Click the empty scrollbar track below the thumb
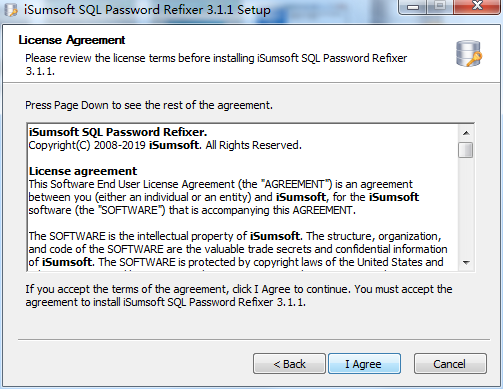Image resolution: width=503 pixels, height=389 pixels. pyautogui.click(x=466, y=207)
